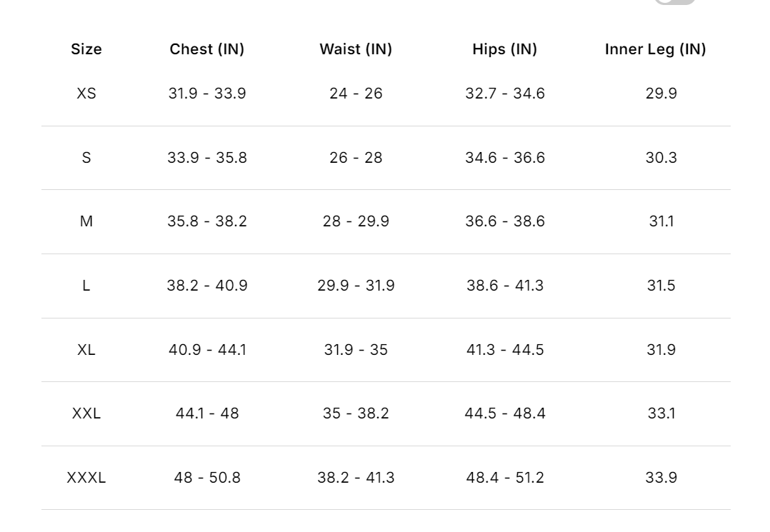Click the Size column header
770x532 pixels.
(86, 49)
